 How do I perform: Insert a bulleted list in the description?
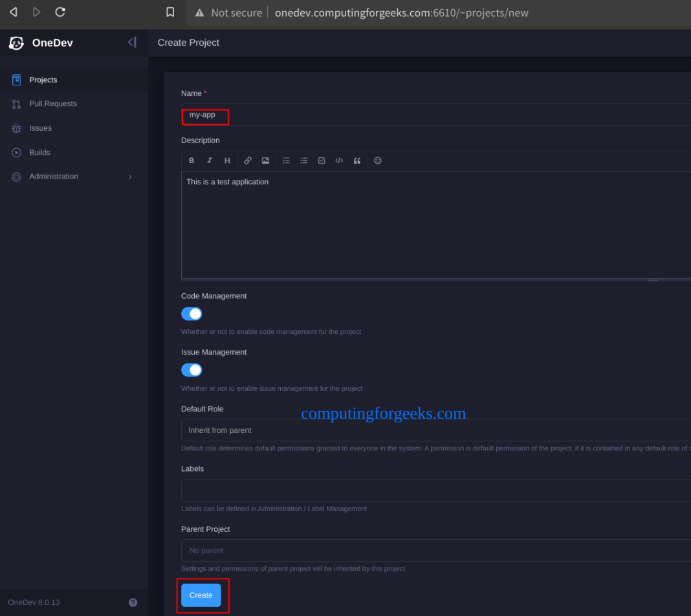pos(286,160)
